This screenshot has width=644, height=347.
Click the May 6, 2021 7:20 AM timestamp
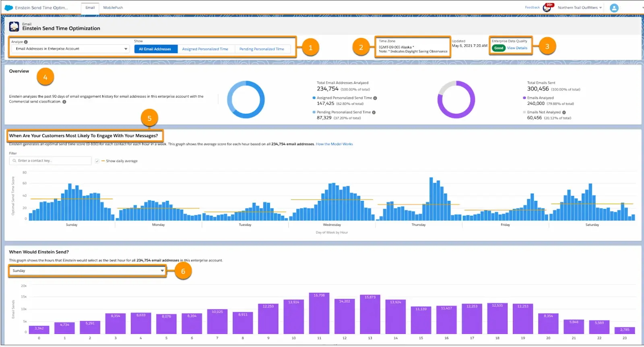point(469,46)
